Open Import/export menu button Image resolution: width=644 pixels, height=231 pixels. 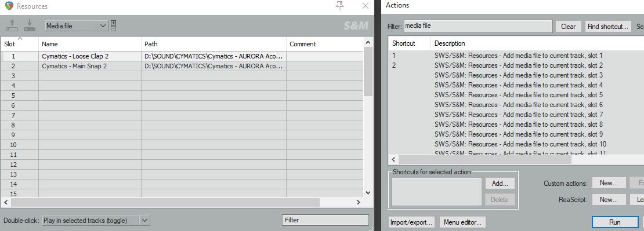[x=411, y=222]
